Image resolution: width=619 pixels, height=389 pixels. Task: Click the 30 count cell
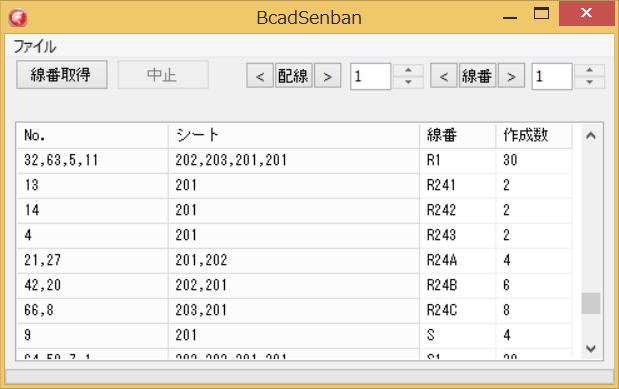(x=534, y=160)
